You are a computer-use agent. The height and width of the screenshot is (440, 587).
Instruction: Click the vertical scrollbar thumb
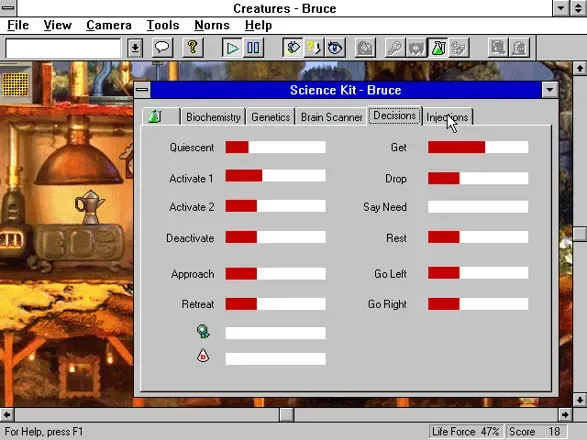(x=580, y=234)
